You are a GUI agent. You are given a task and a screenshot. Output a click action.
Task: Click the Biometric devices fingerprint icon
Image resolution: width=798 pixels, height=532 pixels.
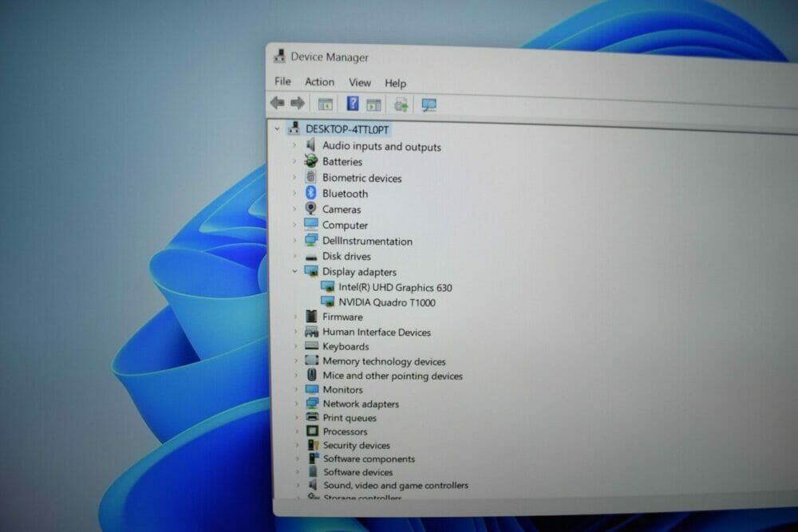click(310, 177)
